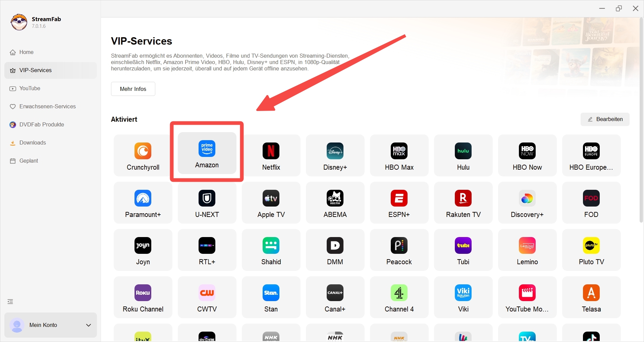Open the Crunchyroll service
Screen dimensions: 644x342
[x=143, y=156]
